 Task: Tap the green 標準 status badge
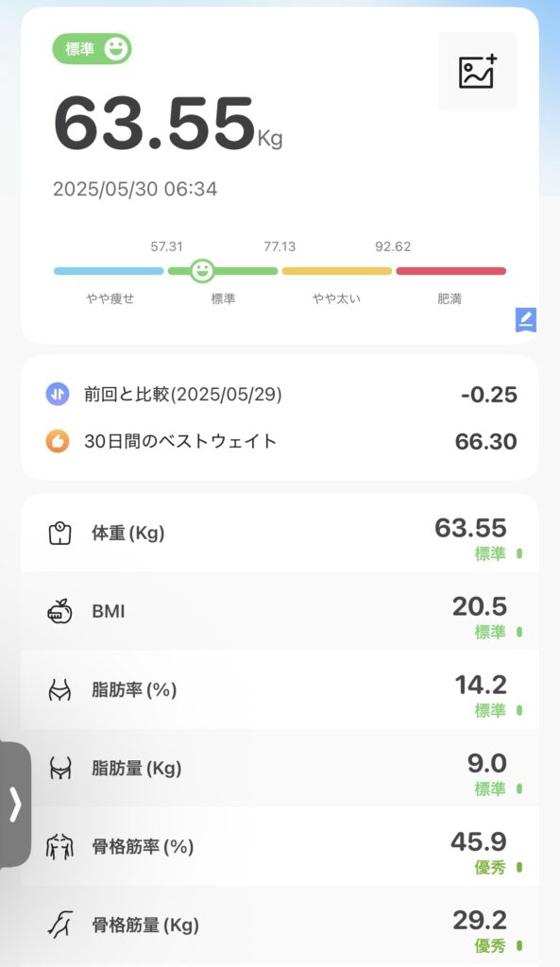pyautogui.click(x=92, y=49)
